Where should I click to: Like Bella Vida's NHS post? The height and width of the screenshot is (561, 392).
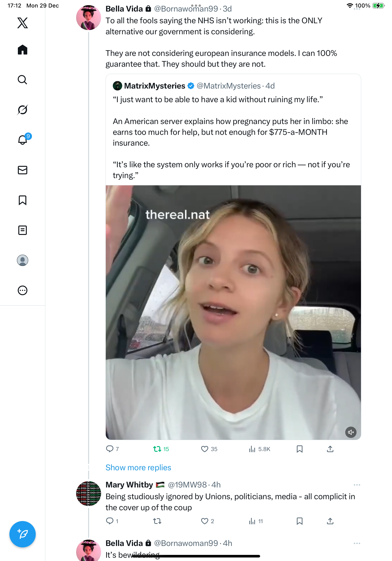204,449
